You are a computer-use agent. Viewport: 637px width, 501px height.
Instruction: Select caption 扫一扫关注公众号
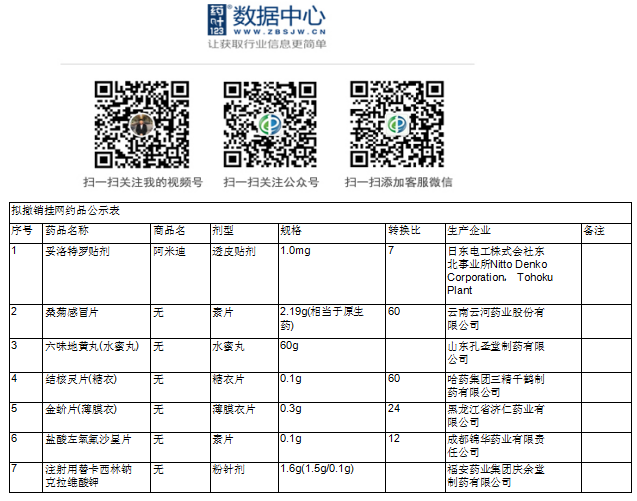coord(271,182)
